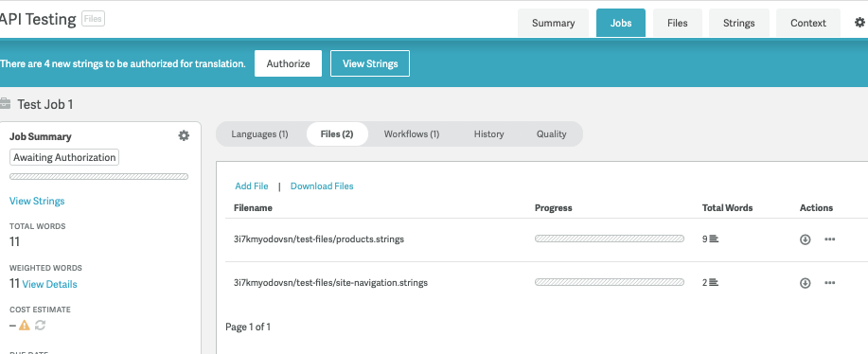868x354 pixels.
Task: Download the site-navigation.strings file via its download icon
Action: pos(805,283)
